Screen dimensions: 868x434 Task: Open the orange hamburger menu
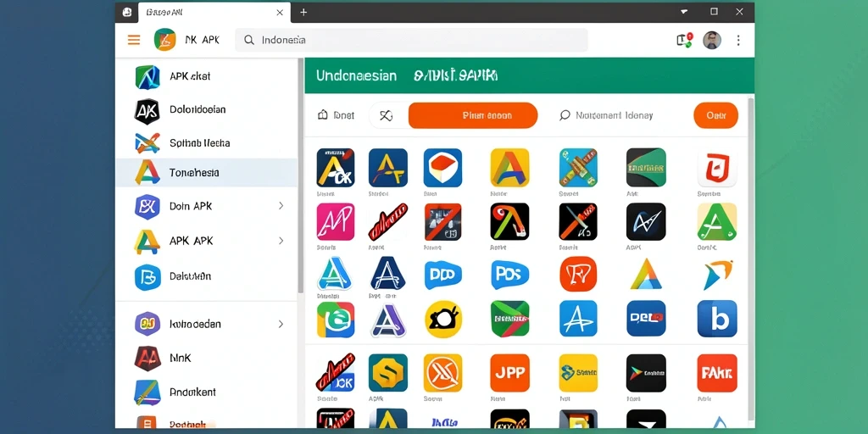[x=133, y=40]
